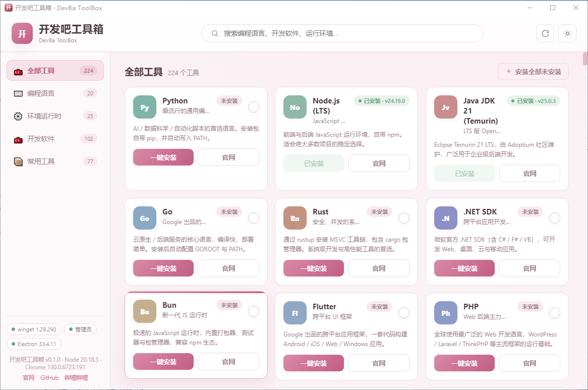Open the Bun 官网 button
588x390 pixels.
click(228, 362)
